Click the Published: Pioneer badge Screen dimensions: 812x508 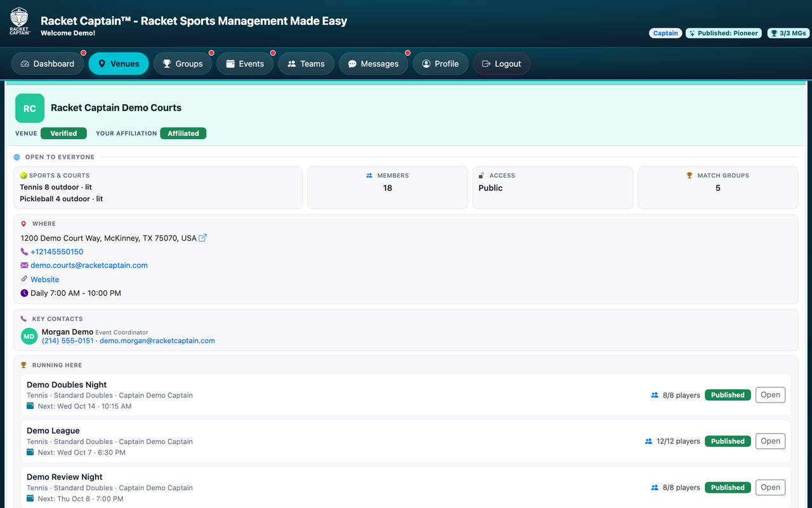(x=724, y=33)
